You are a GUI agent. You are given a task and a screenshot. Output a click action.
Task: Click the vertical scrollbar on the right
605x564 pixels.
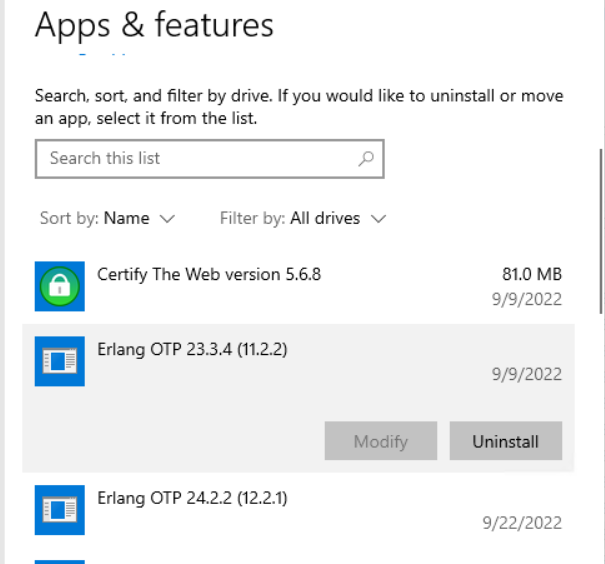(x=599, y=230)
